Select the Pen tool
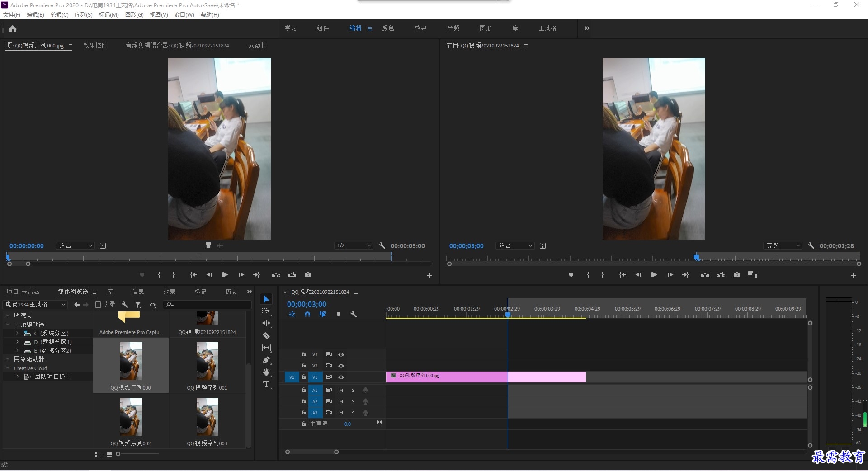This screenshot has height=471, width=868. tap(266, 360)
